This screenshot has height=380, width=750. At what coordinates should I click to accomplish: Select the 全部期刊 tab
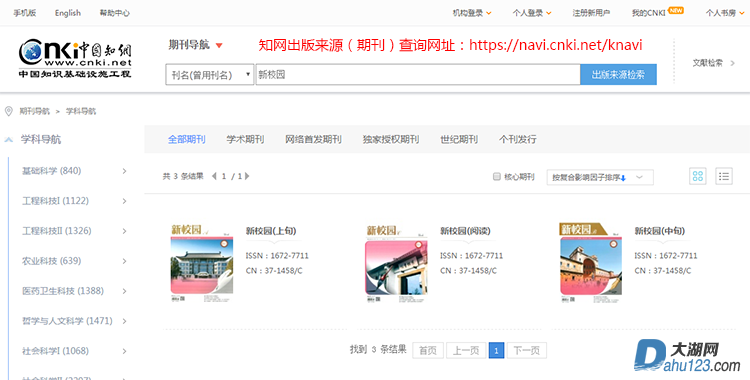coord(187,139)
